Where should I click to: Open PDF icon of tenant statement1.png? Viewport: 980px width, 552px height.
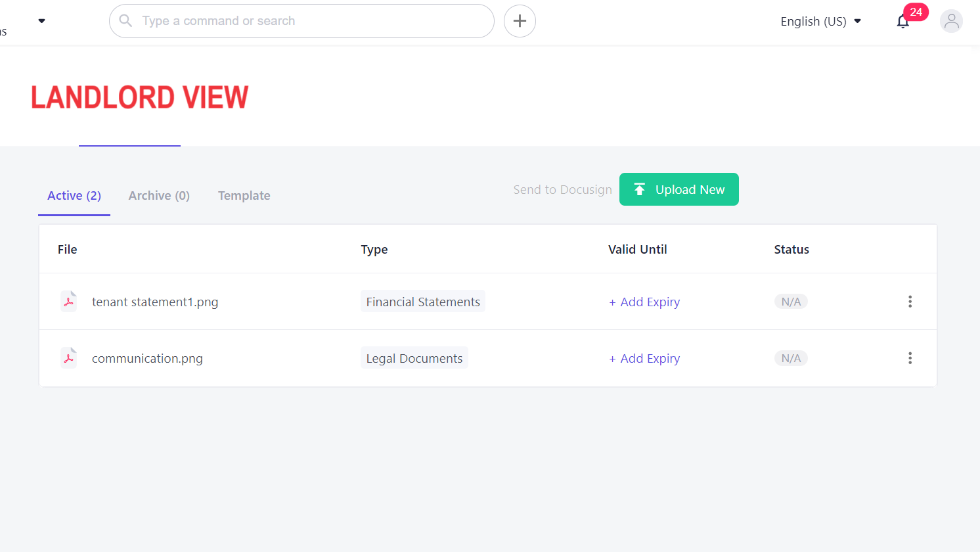click(68, 302)
